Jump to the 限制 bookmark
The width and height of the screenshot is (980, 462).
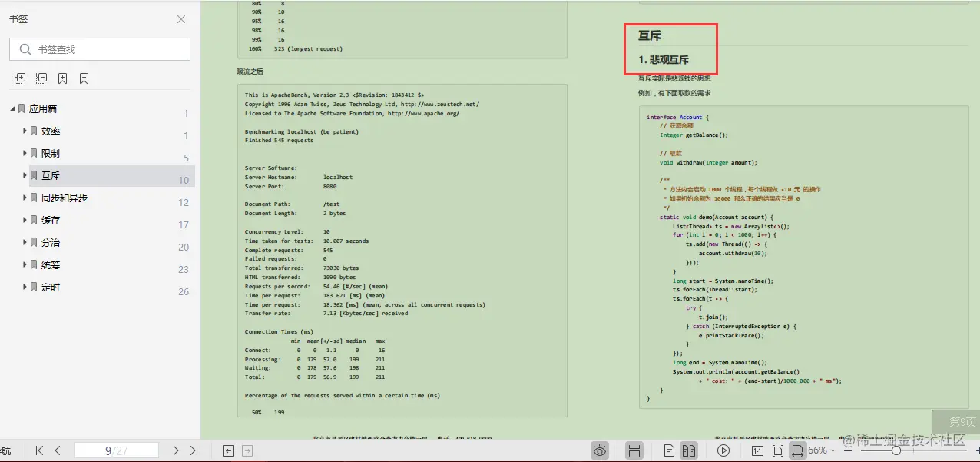pos(51,154)
